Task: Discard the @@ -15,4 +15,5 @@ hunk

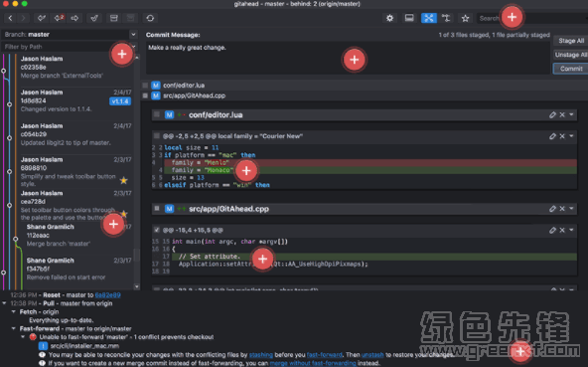Action: (562, 230)
